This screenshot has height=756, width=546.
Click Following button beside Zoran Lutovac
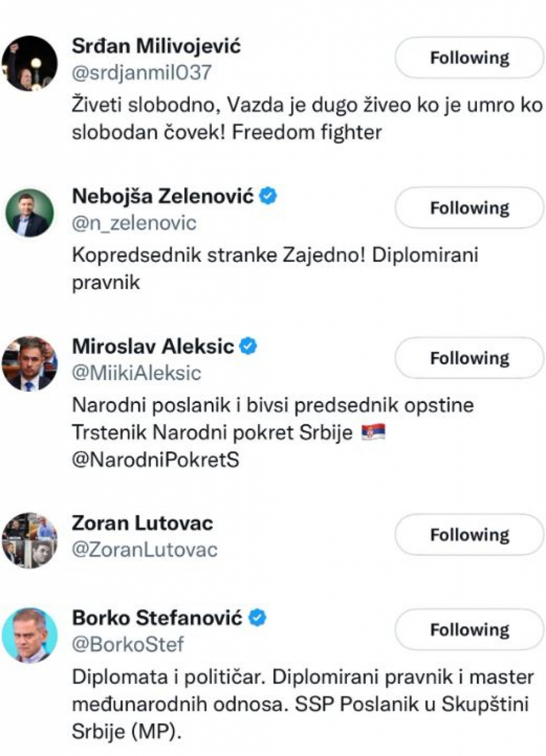click(470, 535)
